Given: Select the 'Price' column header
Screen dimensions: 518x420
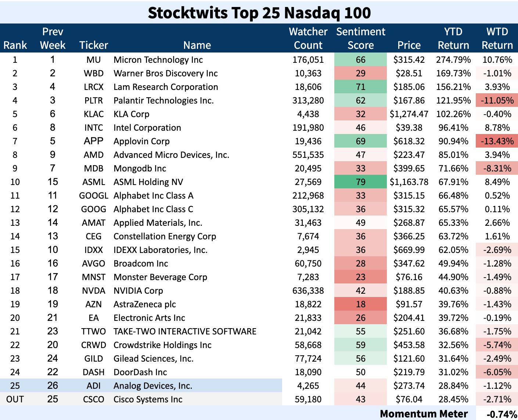Looking at the screenshot, I should pyautogui.click(x=409, y=45).
